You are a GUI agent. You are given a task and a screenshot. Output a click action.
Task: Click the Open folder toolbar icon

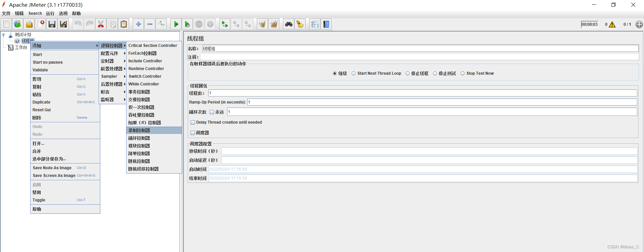(29, 24)
